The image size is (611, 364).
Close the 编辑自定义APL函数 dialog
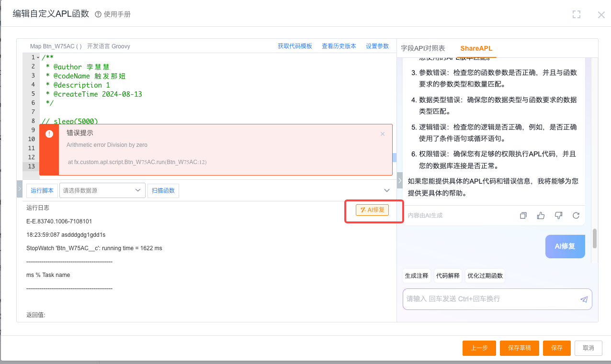(601, 15)
